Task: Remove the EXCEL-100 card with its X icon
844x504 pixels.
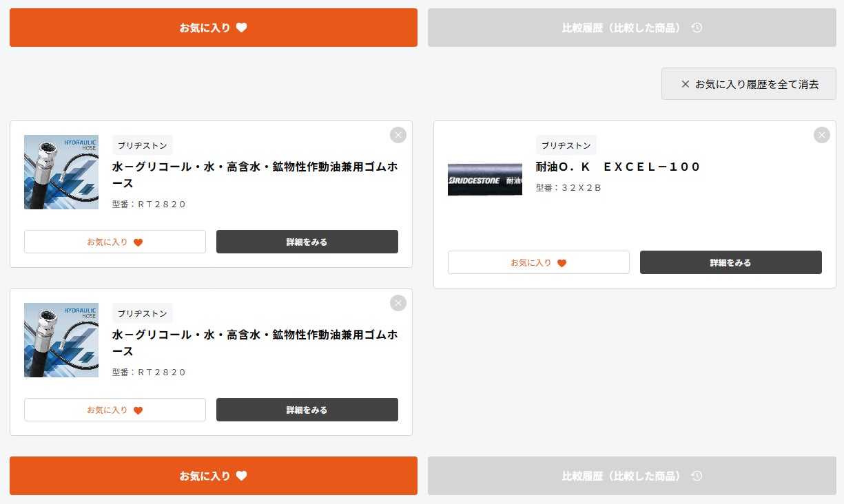Action: [x=821, y=135]
